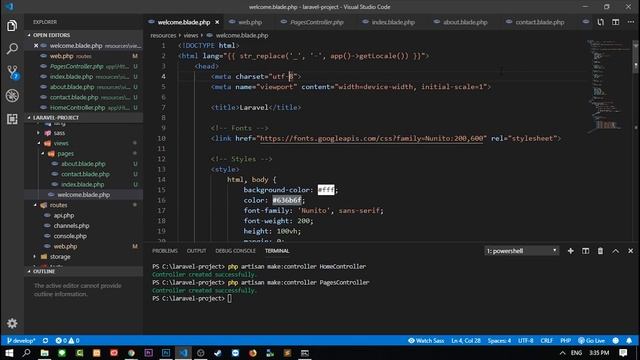Open File Explorer from the taskbar
Image resolution: width=640 pixels, height=360 pixels.
point(44,353)
